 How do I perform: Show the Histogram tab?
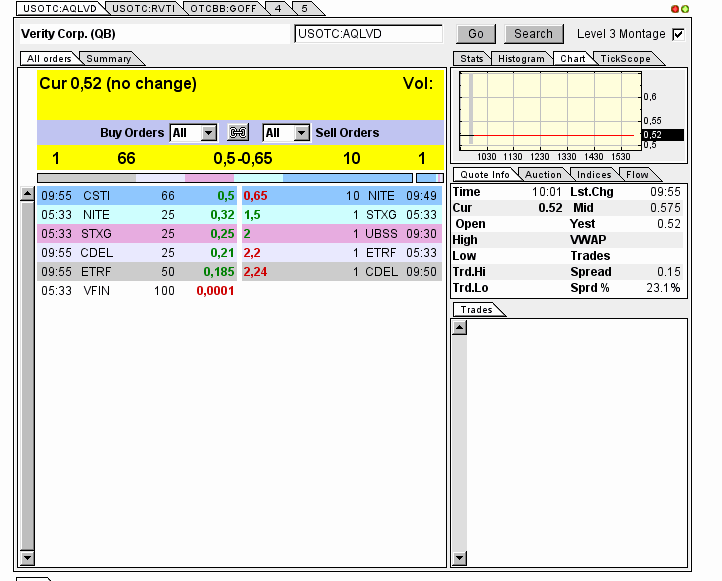tap(521, 59)
